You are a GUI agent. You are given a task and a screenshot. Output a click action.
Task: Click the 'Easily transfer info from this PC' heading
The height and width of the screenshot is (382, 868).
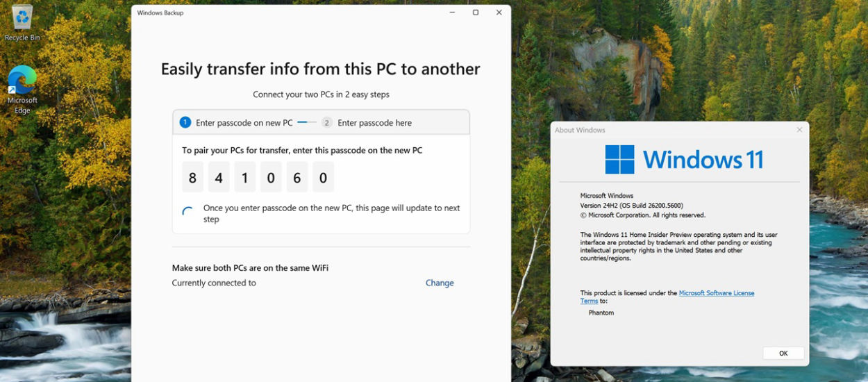point(321,69)
